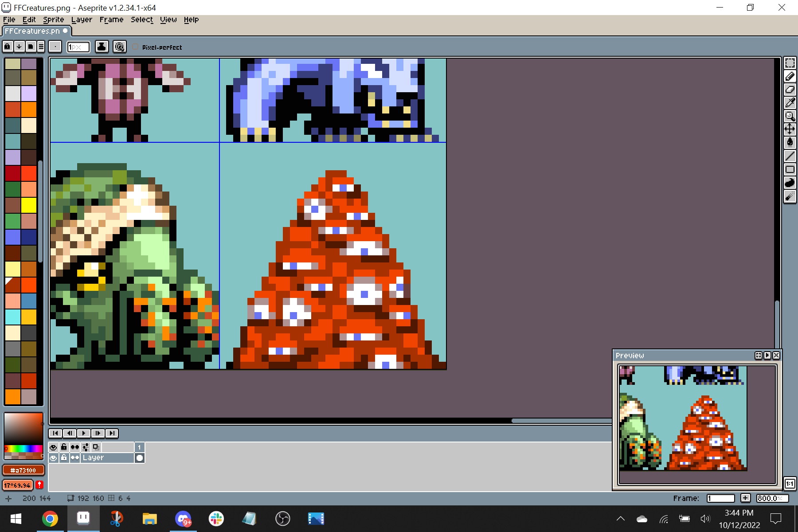Open Google Chrome from the taskbar
This screenshot has width=798, height=532.
tap(50, 519)
